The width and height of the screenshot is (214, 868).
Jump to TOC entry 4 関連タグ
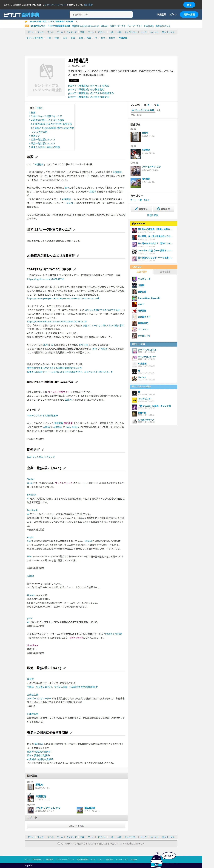[34, 136]
